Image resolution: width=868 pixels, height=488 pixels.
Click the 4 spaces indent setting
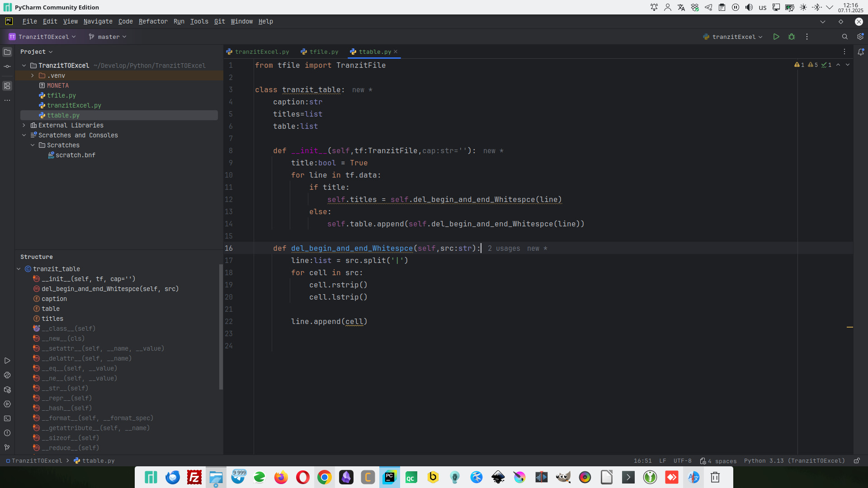(719, 461)
